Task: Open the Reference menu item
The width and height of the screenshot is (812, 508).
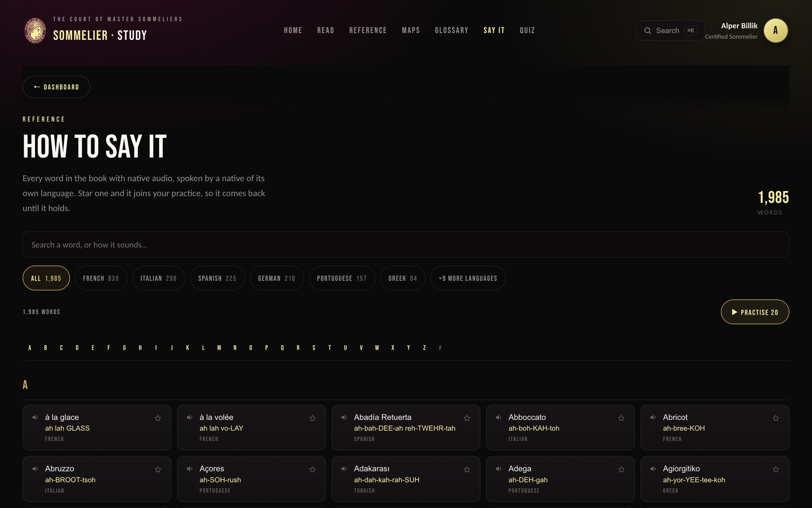Action: [x=368, y=30]
